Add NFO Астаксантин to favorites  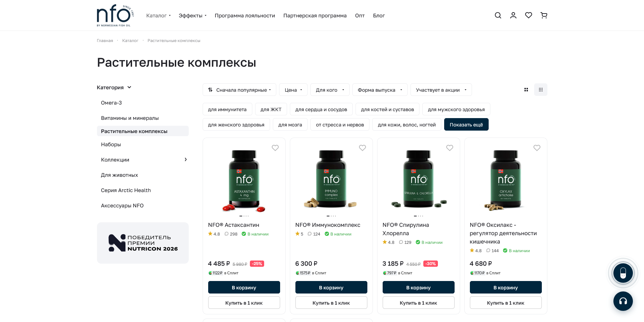[275, 148]
